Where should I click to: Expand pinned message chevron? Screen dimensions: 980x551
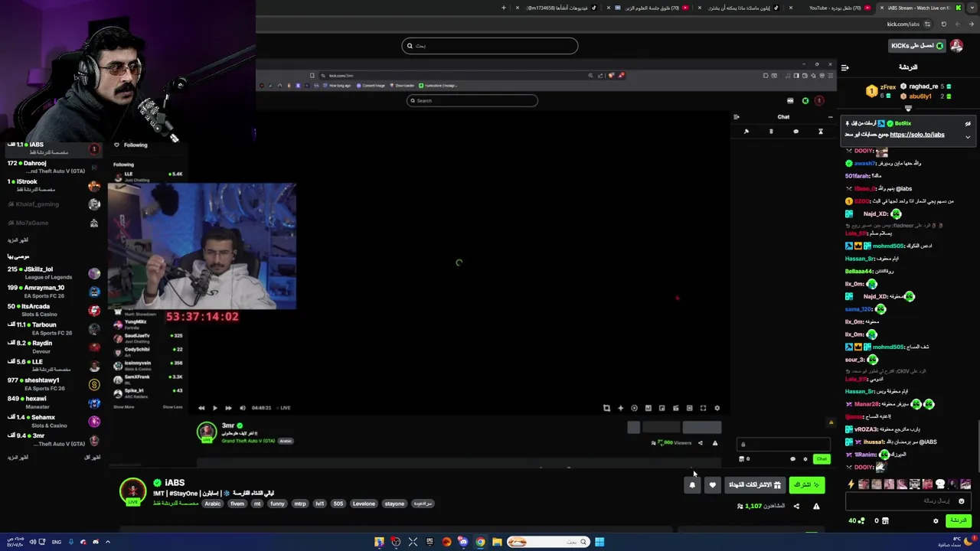[x=968, y=137]
